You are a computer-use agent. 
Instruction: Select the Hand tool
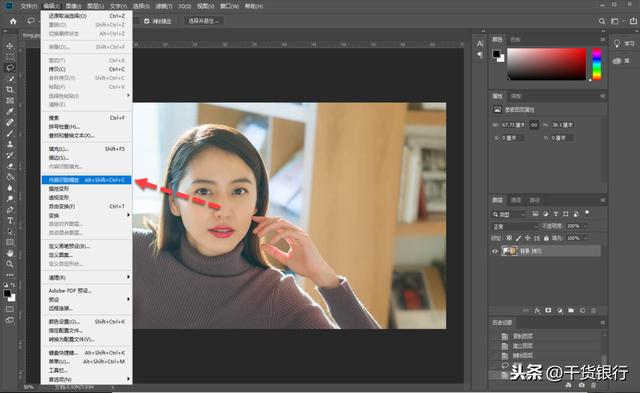click(x=10, y=253)
